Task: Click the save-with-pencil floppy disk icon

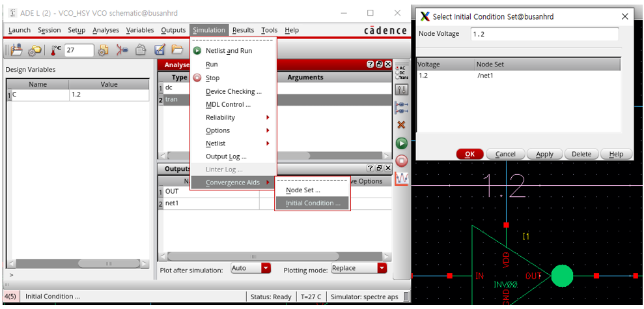Action: point(160,50)
